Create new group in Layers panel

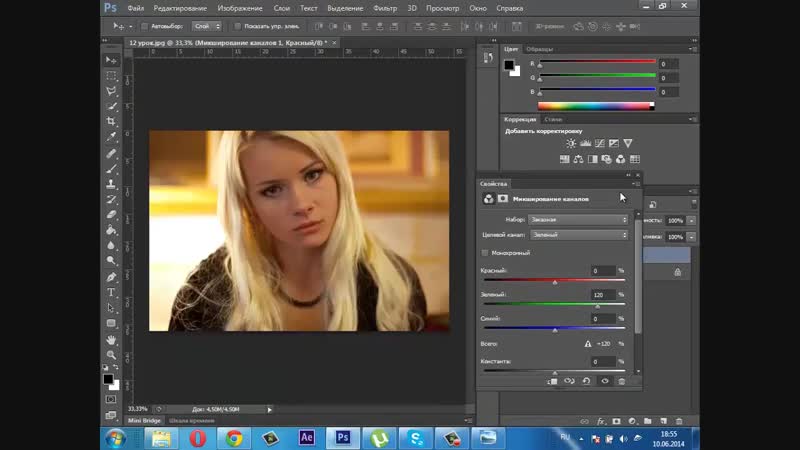tap(647, 421)
